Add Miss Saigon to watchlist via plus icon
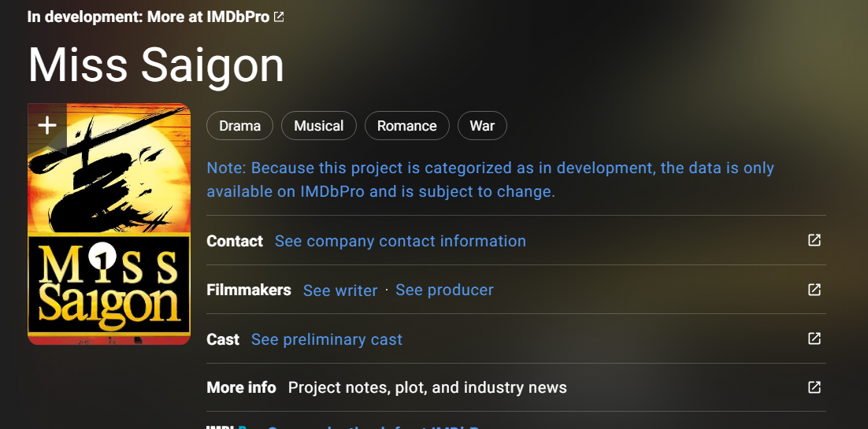 click(47, 126)
